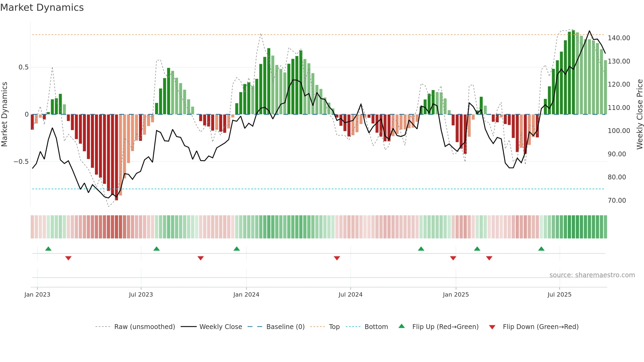Image resolution: width=644 pixels, height=362 pixels.
Task: Select the flip-down marker between Jul 2023 and Jan 2024
Action: [x=201, y=258]
